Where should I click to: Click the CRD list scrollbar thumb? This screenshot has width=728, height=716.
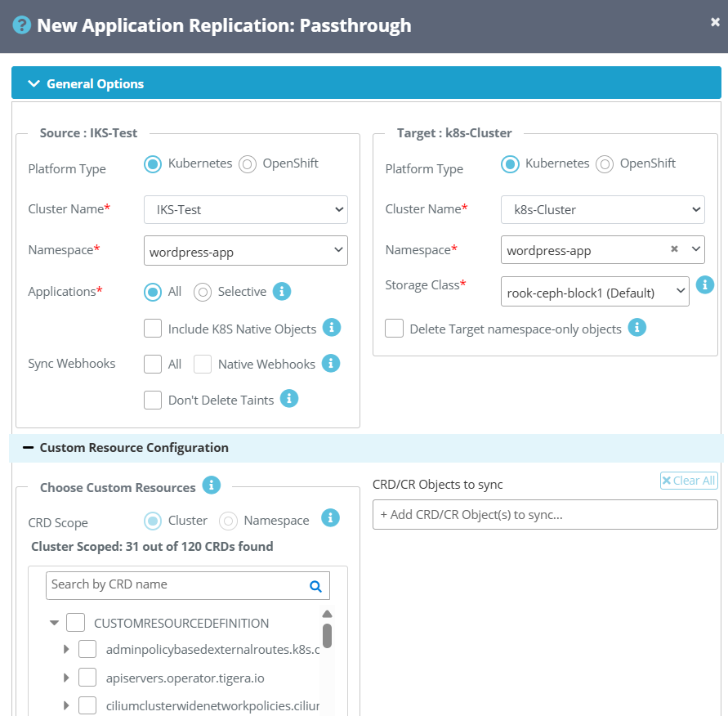pyautogui.click(x=328, y=636)
